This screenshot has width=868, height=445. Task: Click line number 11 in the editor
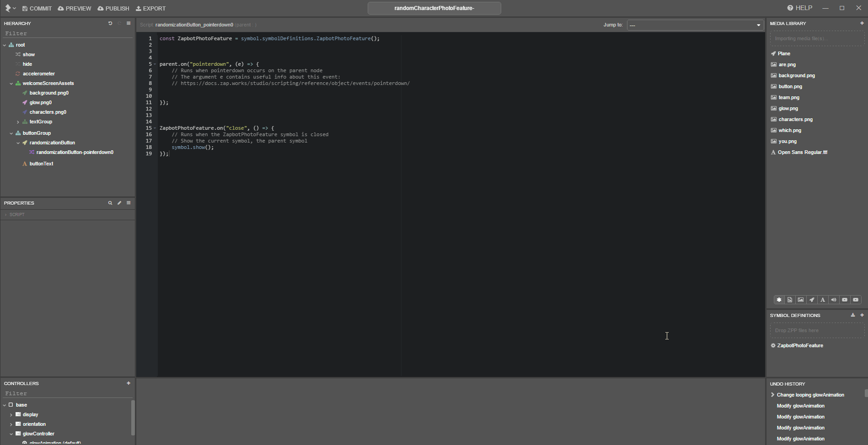pyautogui.click(x=149, y=102)
